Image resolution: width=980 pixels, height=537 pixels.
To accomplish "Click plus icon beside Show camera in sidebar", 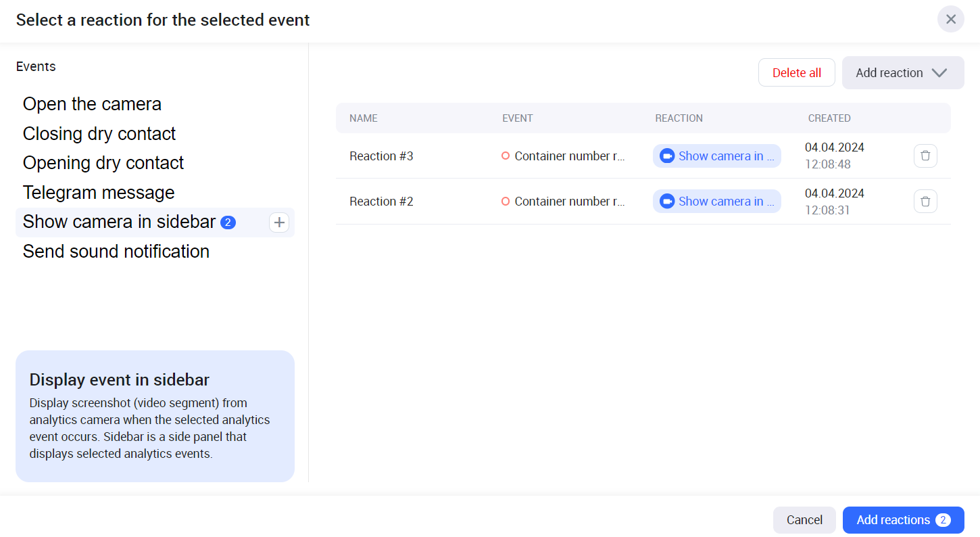I will coord(279,223).
